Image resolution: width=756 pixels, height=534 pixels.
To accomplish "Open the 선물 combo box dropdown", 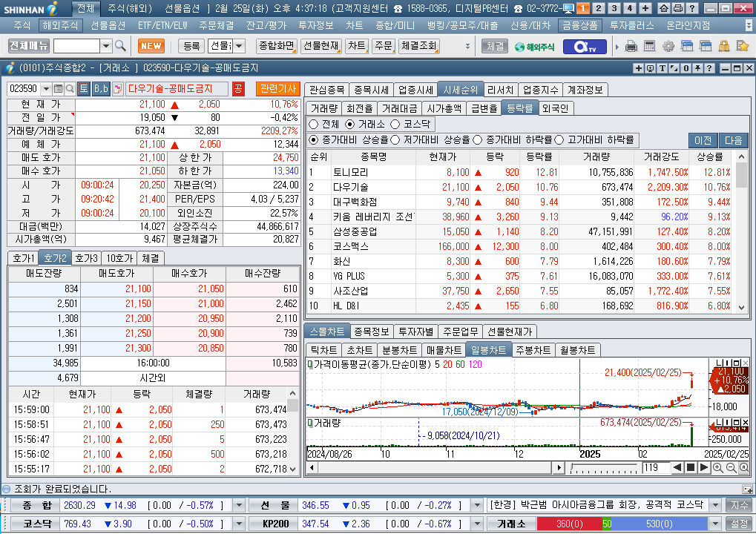I will (x=239, y=46).
